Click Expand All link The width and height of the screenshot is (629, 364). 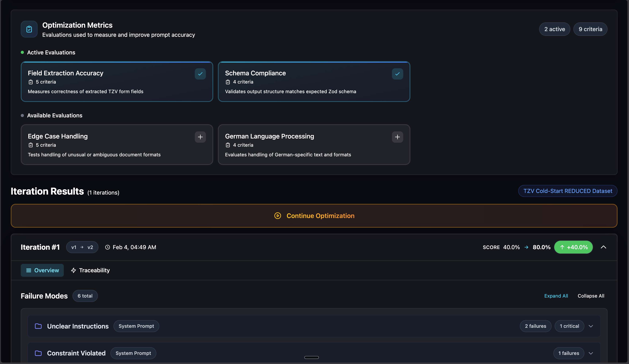(556, 296)
